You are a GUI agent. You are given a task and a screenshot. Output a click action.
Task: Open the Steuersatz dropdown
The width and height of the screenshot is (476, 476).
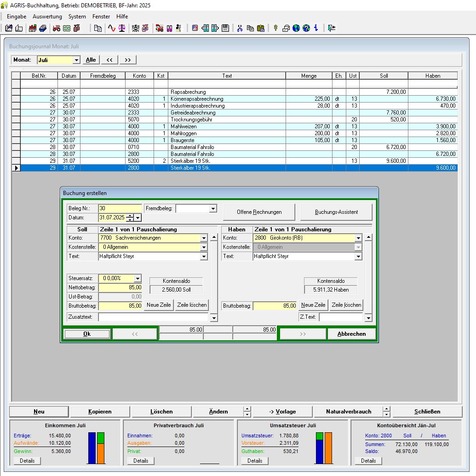pyautogui.click(x=138, y=278)
